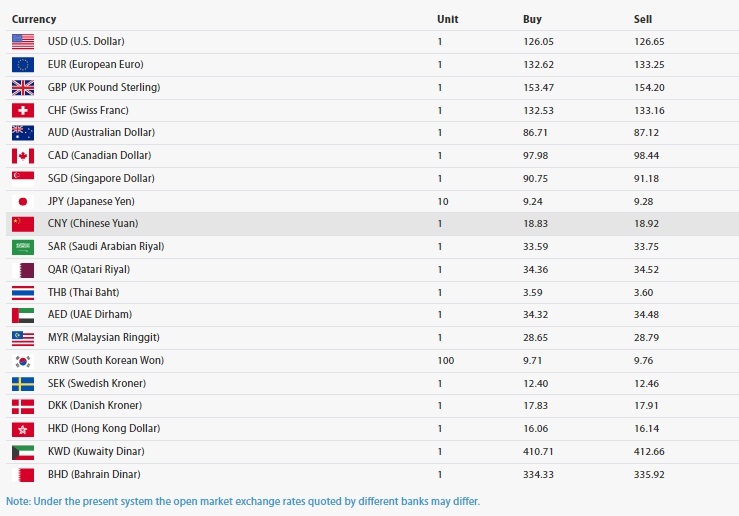This screenshot has height=516, width=739.
Task: Click the USD buy rate 126.05
Action: click(x=538, y=42)
